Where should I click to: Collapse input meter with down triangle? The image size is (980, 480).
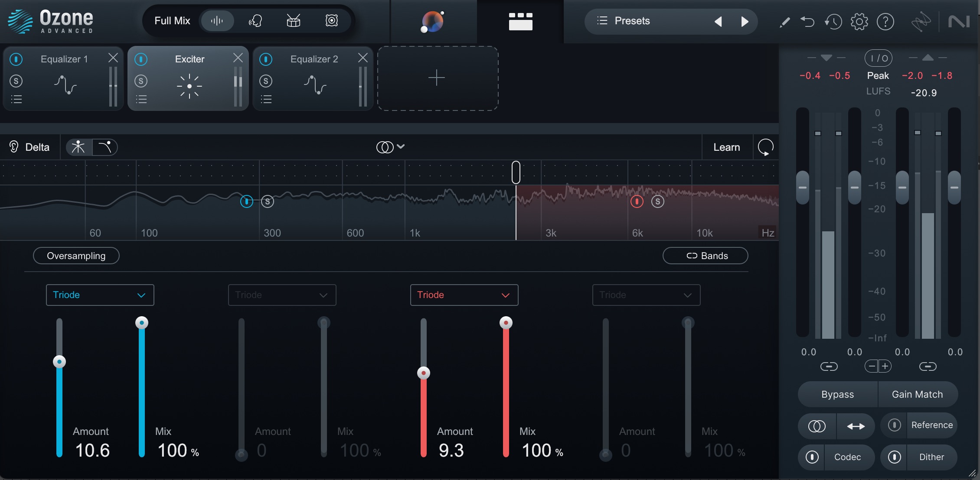click(x=826, y=58)
